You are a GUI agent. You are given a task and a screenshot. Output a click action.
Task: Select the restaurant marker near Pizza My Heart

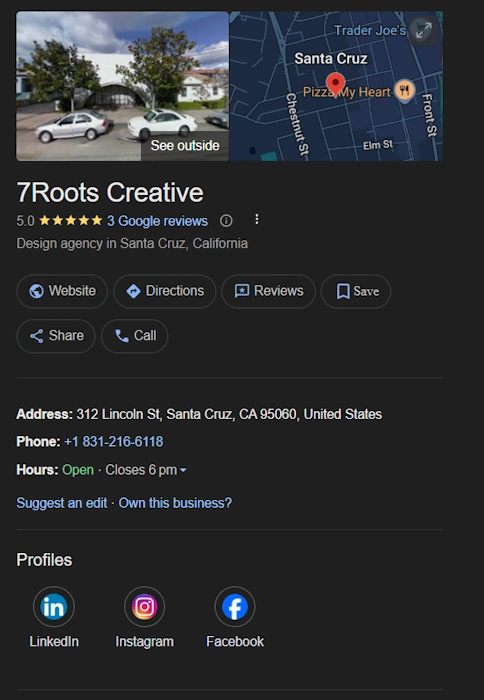click(x=405, y=91)
